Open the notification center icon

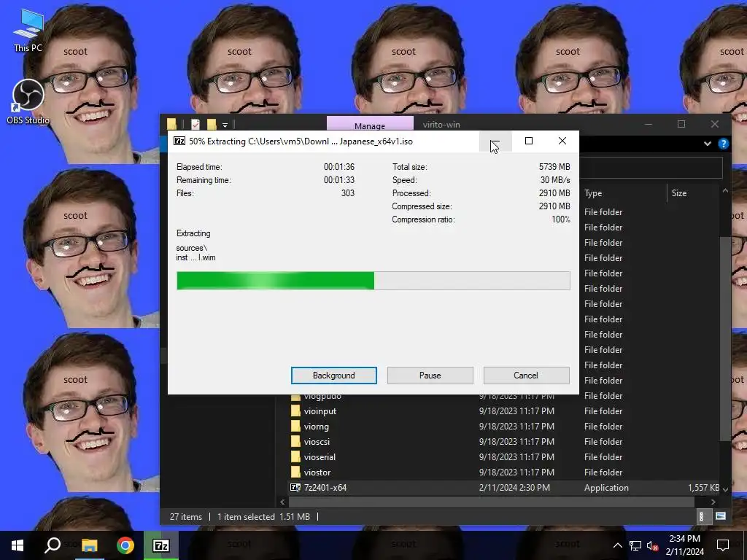coord(723,545)
